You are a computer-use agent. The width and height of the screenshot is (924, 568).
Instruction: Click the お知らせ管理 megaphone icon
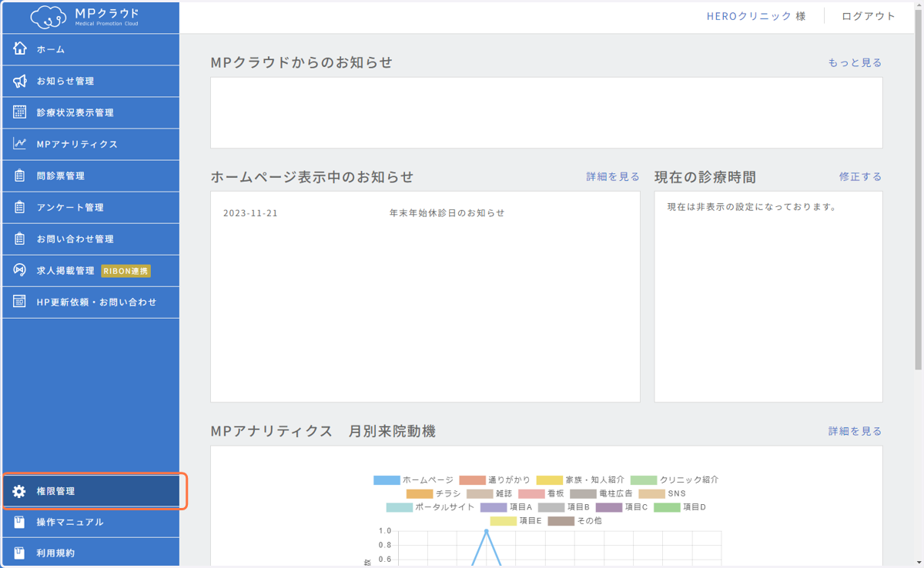click(x=20, y=81)
